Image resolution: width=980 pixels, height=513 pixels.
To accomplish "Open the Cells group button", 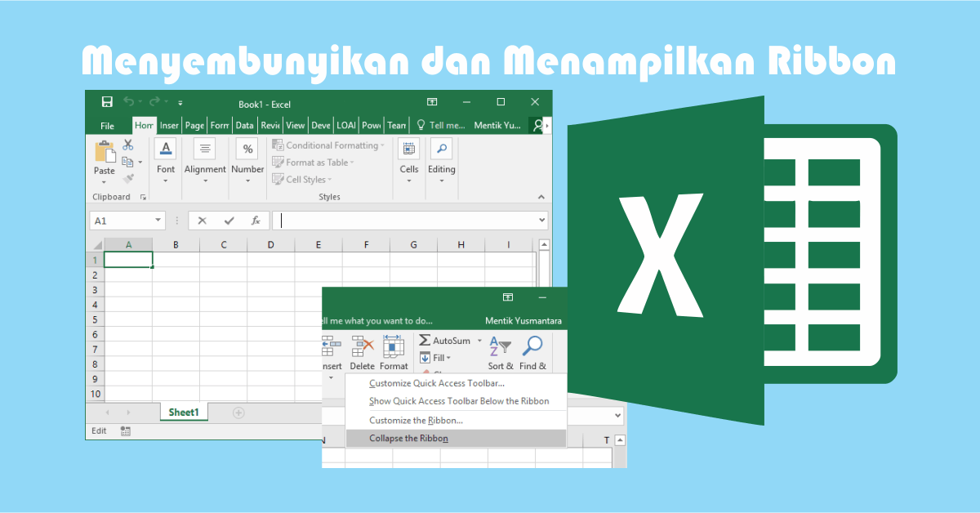I will click(x=409, y=162).
